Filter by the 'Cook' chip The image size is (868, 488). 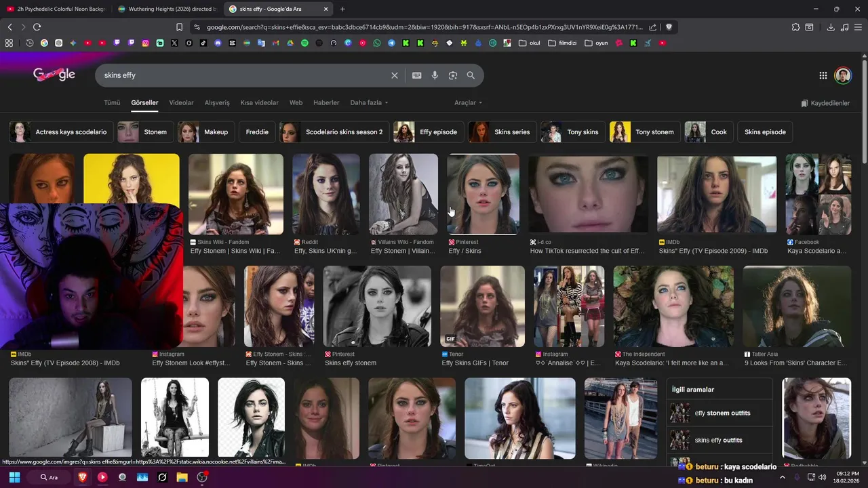coord(708,132)
